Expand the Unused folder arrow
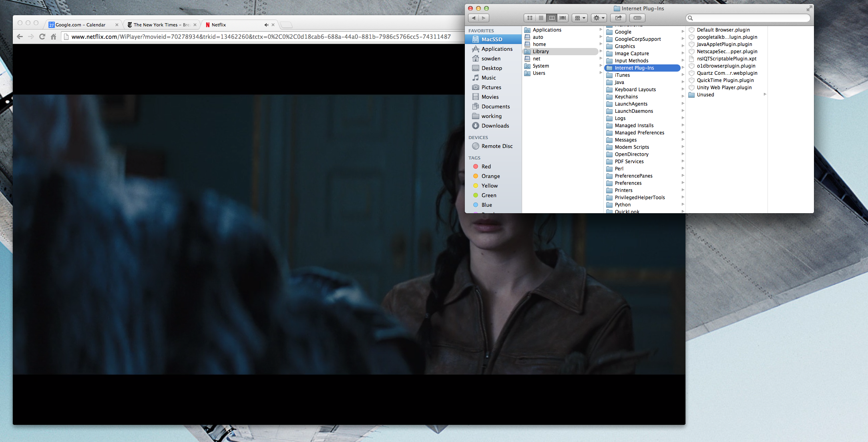Screen dimensions: 868x442 coord(765,94)
